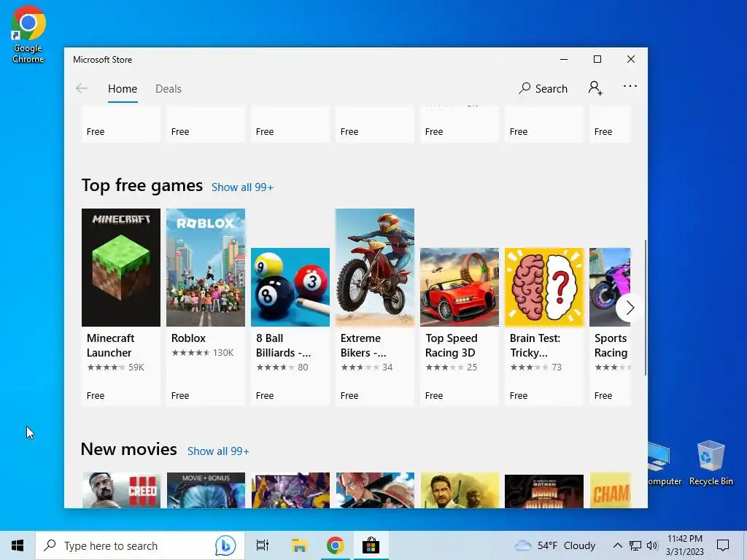Screen dimensions: 747x560
Task: Show hidden system tray icons
Action: (x=617, y=545)
